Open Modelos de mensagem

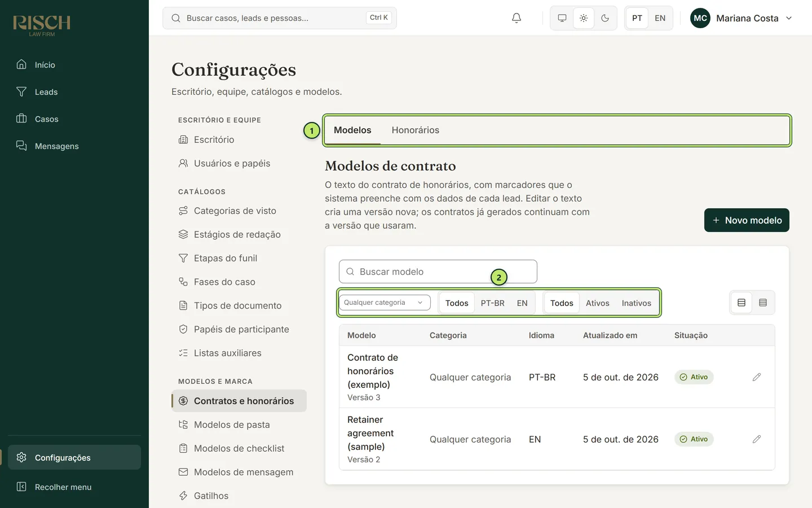click(x=239, y=472)
